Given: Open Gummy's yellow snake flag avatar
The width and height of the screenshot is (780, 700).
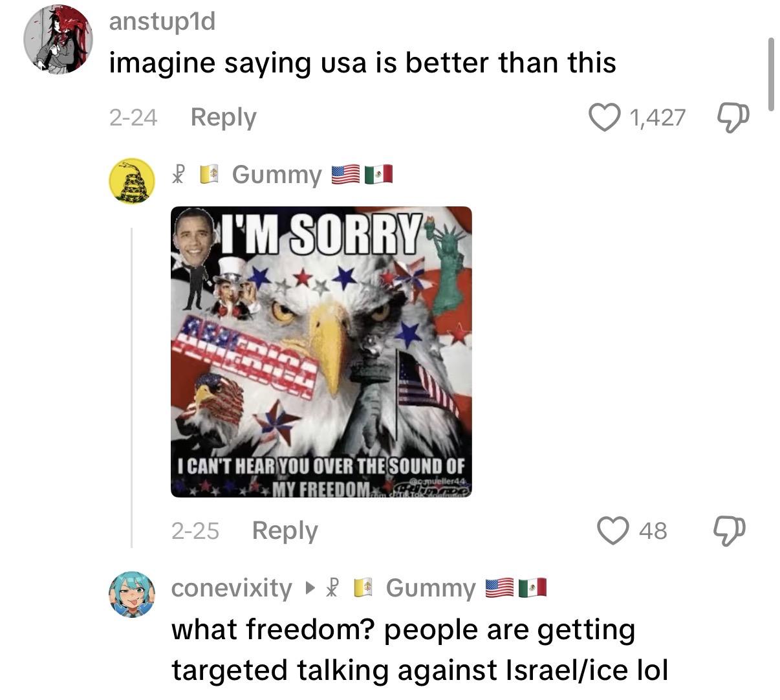Looking at the screenshot, I should tap(131, 181).
